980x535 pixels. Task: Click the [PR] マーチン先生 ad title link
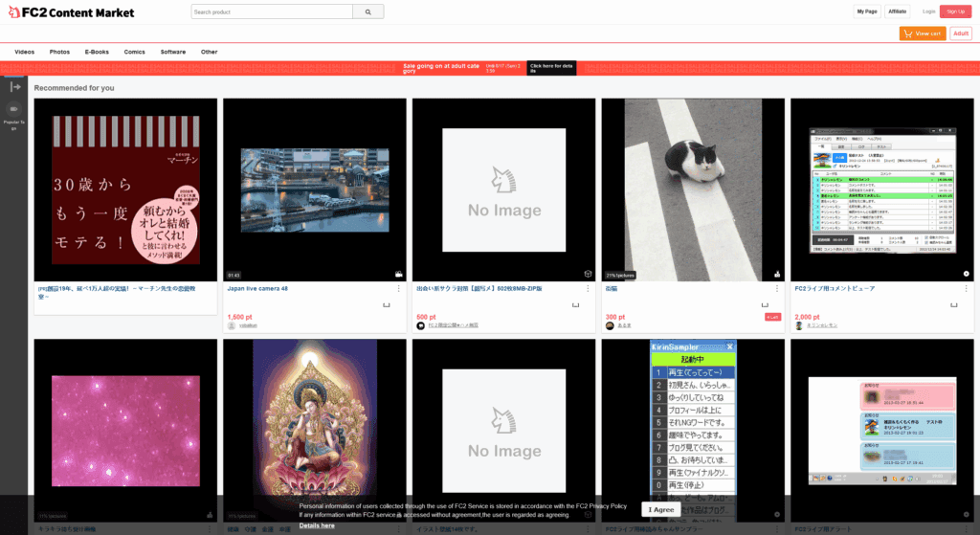[117, 293]
